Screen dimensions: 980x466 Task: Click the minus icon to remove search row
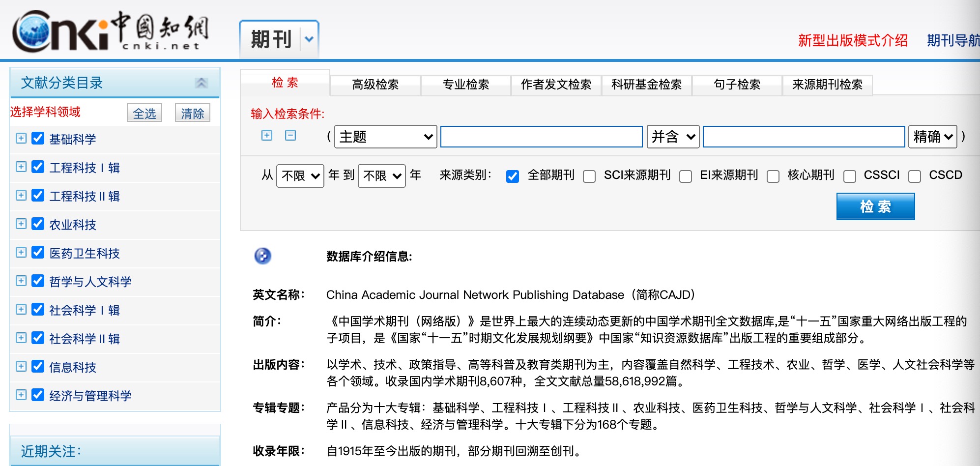(x=290, y=135)
